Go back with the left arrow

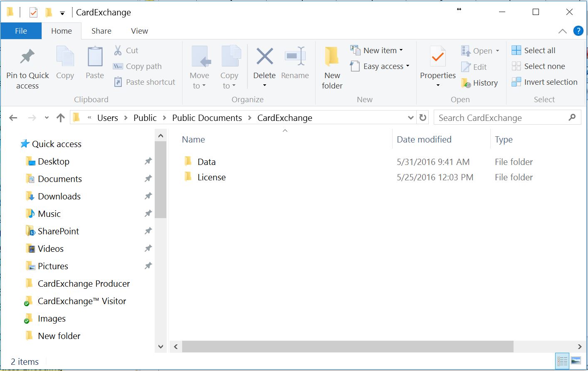(x=13, y=118)
